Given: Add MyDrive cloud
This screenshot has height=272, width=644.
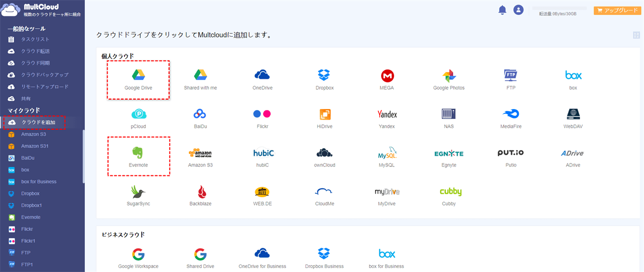Looking at the screenshot, I should 387,195.
